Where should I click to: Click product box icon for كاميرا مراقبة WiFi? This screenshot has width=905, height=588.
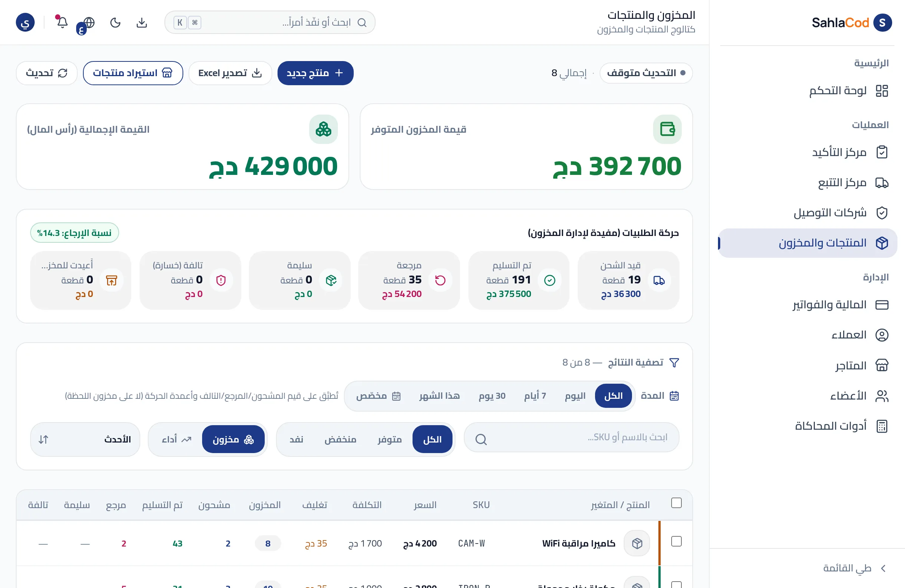637,543
